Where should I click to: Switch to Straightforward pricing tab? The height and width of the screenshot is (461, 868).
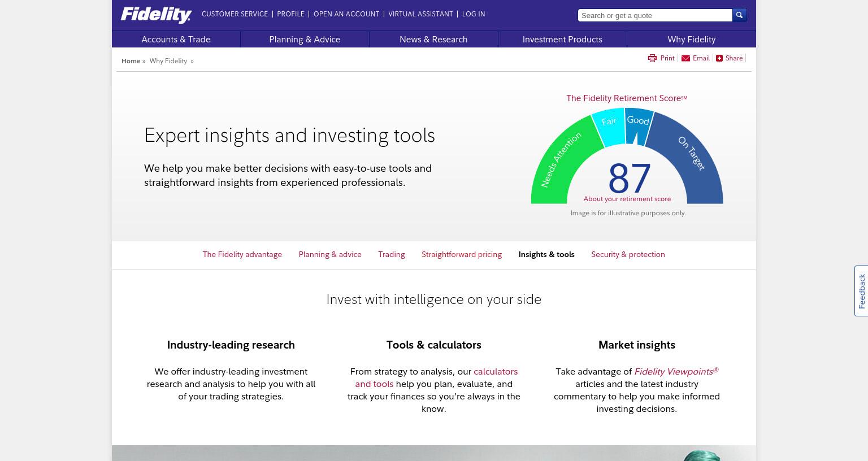[x=462, y=255]
